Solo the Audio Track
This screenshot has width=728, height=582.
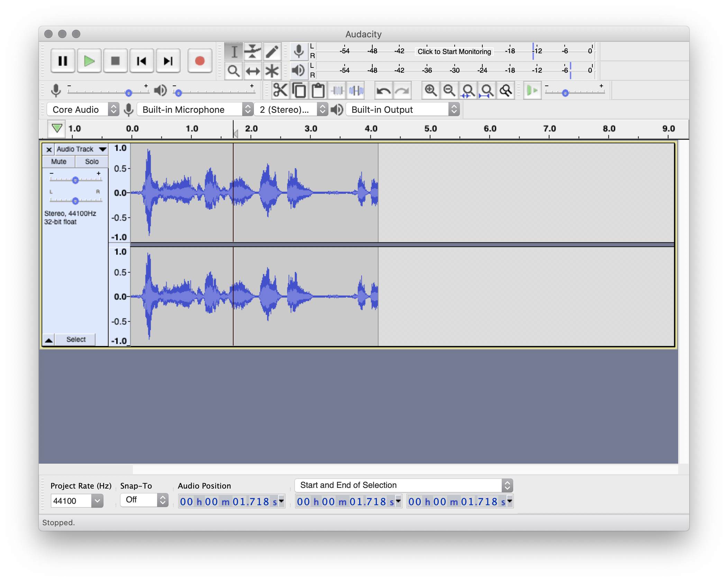92,162
